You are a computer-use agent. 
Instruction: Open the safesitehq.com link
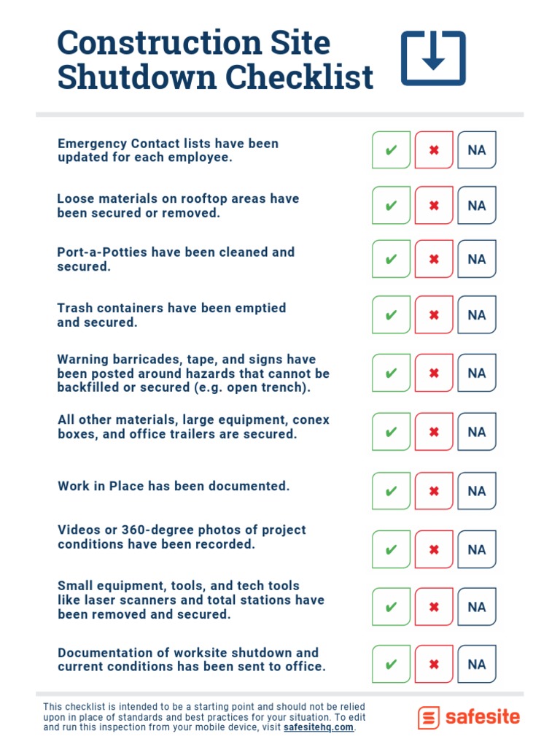[x=318, y=727]
